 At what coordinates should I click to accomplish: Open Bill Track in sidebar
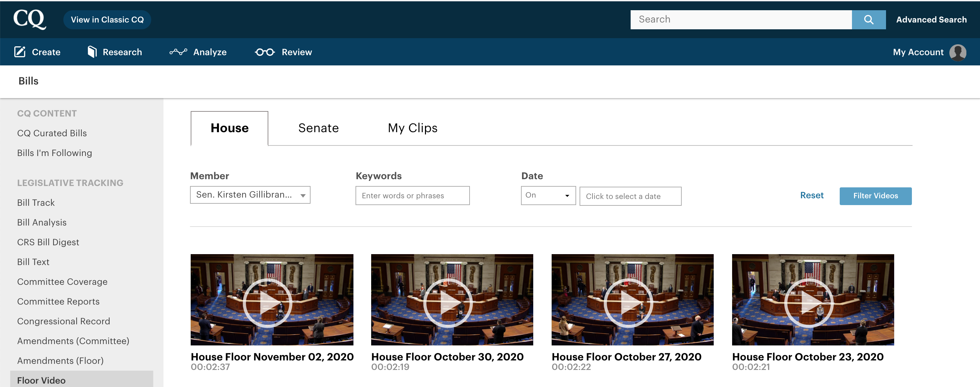36,203
